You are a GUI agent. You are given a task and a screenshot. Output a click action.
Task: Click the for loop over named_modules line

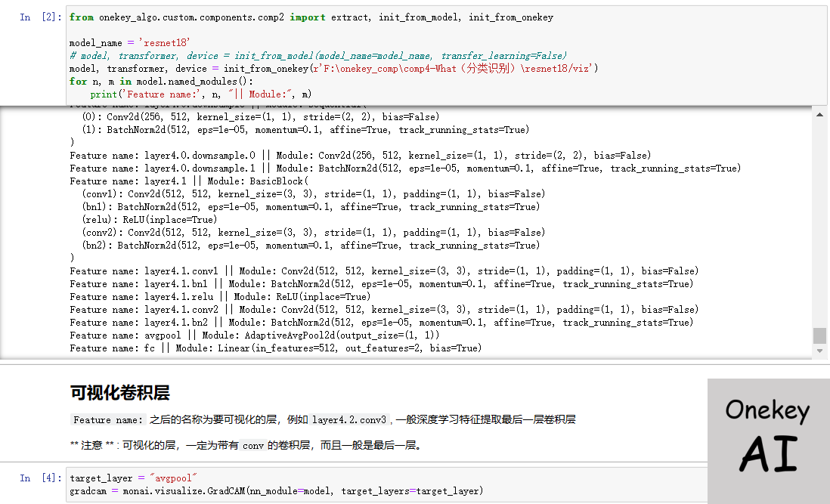click(161, 82)
